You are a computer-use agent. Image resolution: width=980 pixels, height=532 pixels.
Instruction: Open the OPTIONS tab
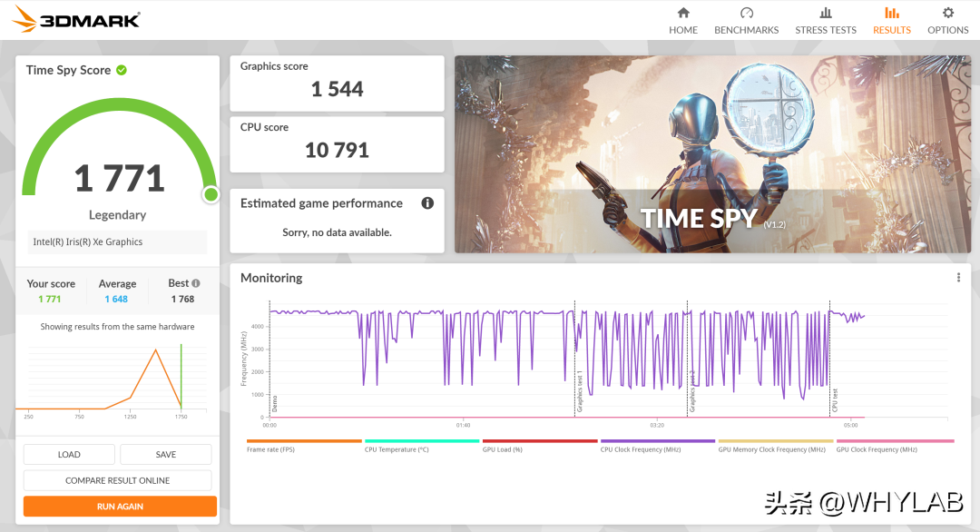948,20
